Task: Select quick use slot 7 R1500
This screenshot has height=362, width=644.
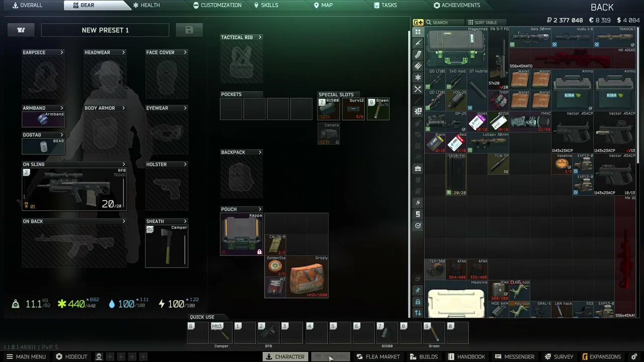Action: pyautogui.click(x=387, y=333)
